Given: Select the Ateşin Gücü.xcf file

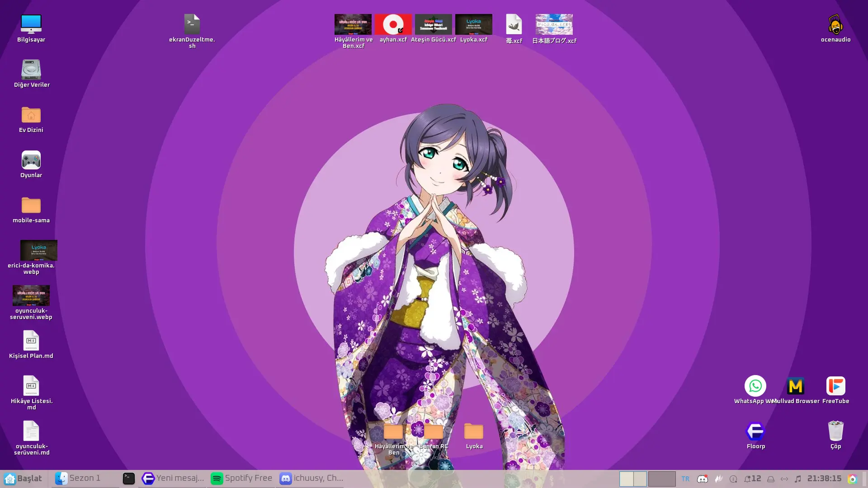Looking at the screenshot, I should click(x=434, y=28).
